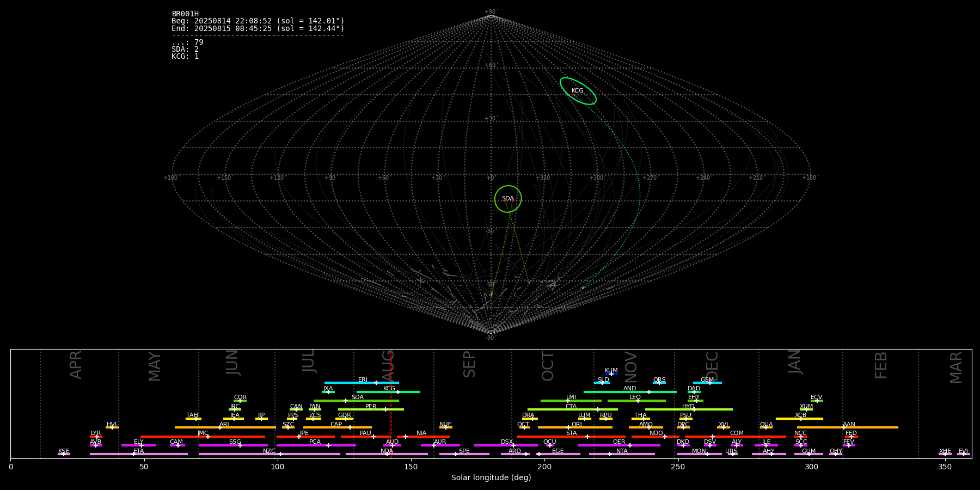Select the STA red shower bar
Image resolution: width=980 pixels, height=490 pixels.
[x=571, y=437]
